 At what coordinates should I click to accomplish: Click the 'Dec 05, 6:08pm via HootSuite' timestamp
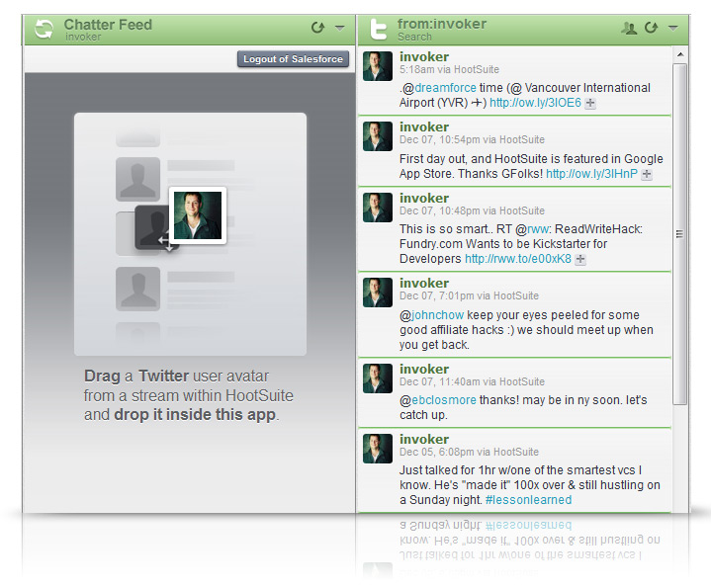(470, 452)
